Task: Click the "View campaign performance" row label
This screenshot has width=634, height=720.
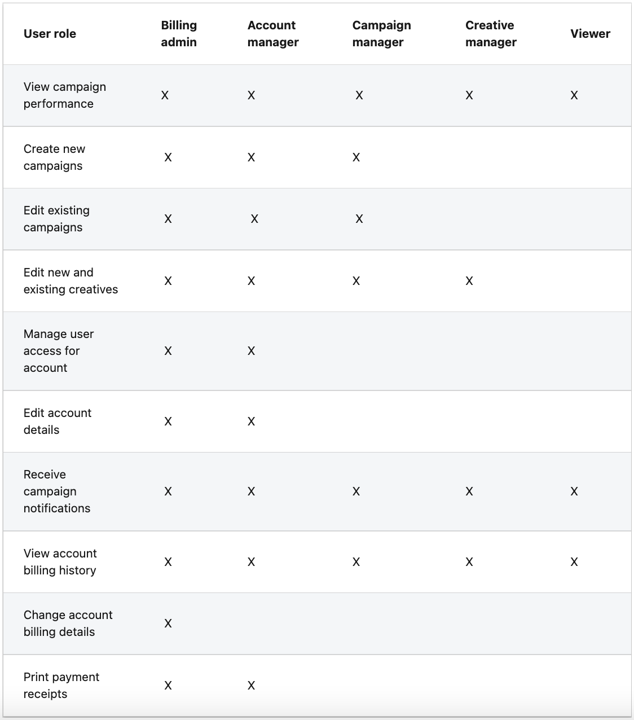Action: (64, 96)
